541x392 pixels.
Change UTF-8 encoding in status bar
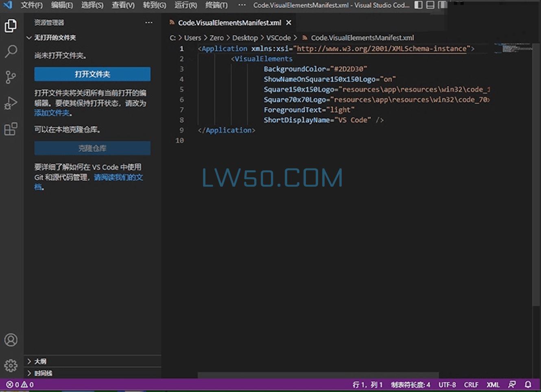pos(447,385)
